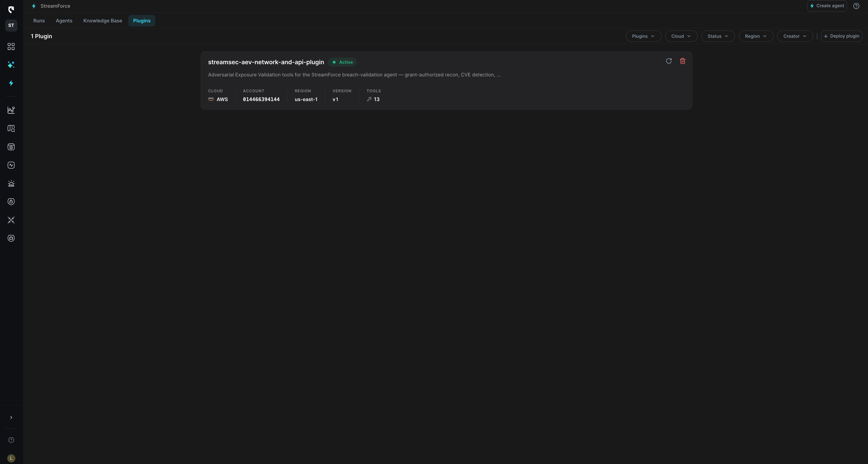This screenshot has height=464, width=868.
Task: Click the v1 version value
Action: [335, 99]
